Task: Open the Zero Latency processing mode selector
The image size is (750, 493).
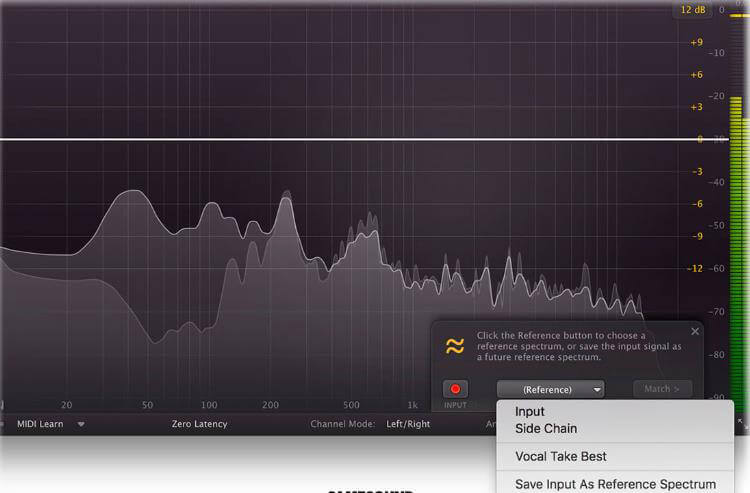Action: pyautogui.click(x=199, y=424)
